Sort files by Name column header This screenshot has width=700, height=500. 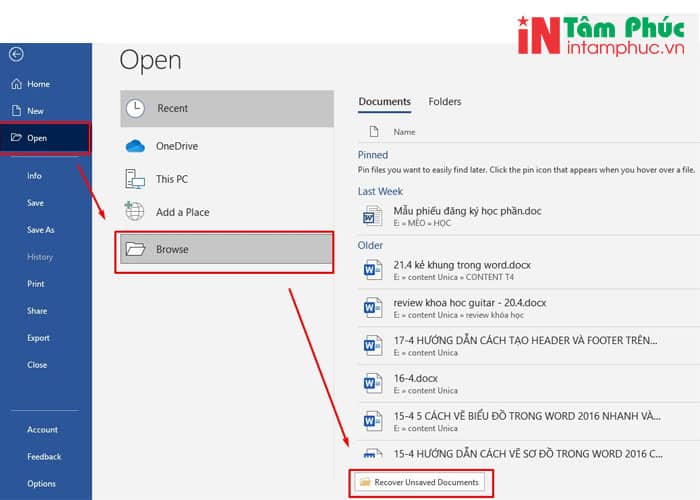pyautogui.click(x=404, y=132)
